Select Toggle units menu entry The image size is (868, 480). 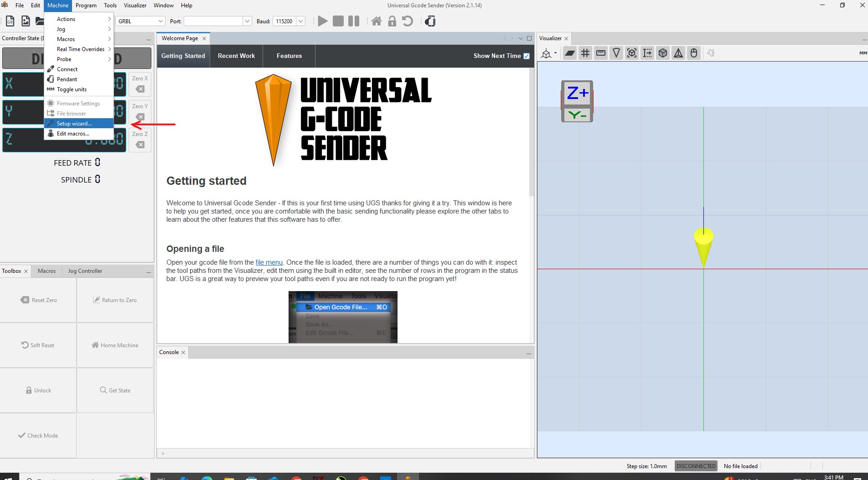(79, 89)
